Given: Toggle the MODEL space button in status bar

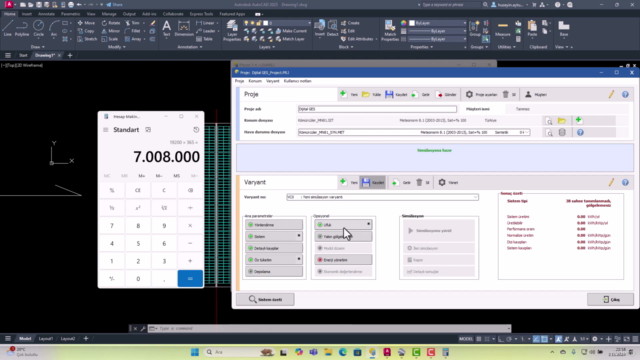Looking at the screenshot, I should click(x=466, y=339).
